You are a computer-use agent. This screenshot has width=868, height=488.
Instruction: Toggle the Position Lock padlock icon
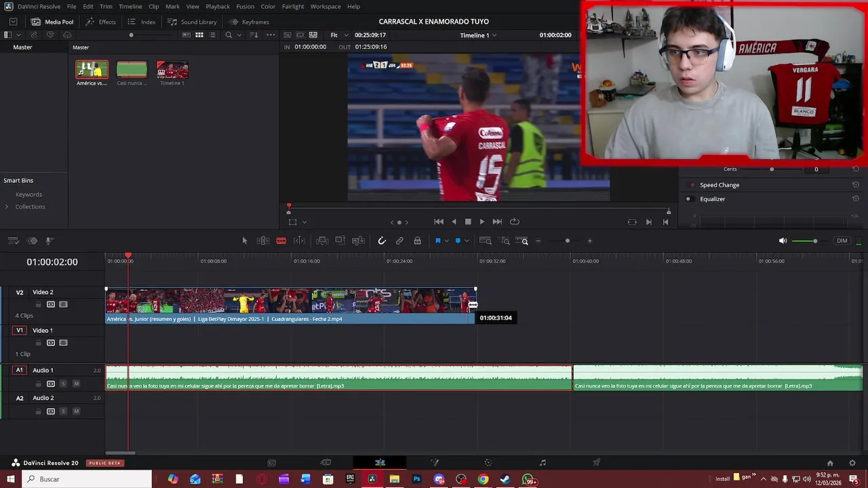[417, 241]
